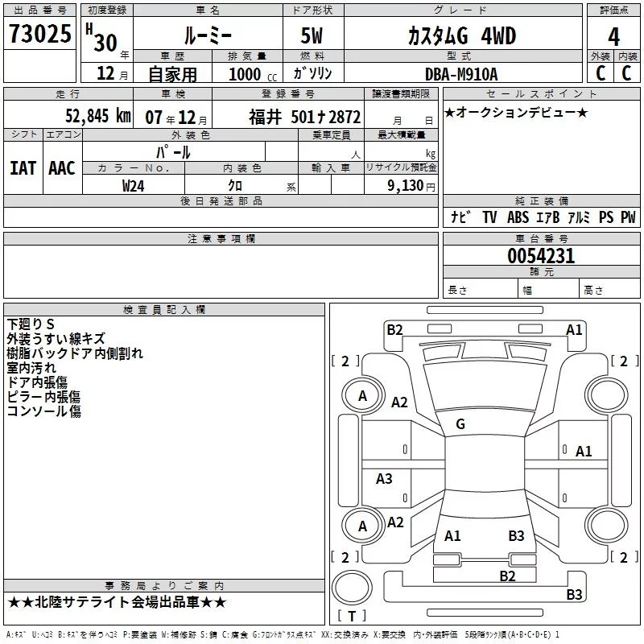
Task: Click the 検査員記入欄 header
Action: (x=164, y=310)
